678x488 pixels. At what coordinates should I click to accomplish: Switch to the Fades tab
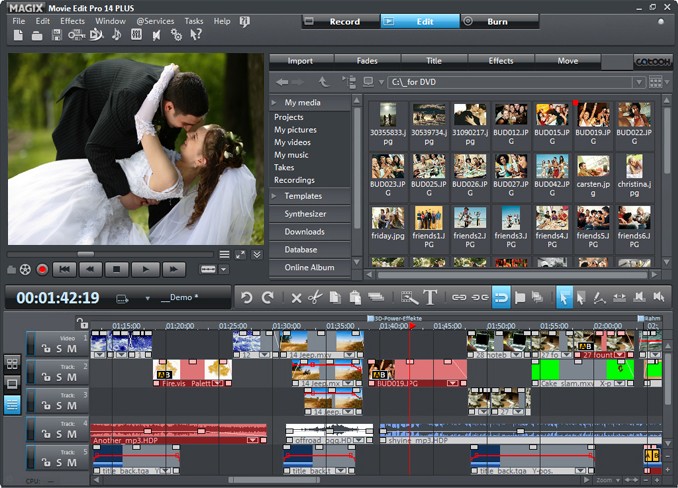point(367,61)
